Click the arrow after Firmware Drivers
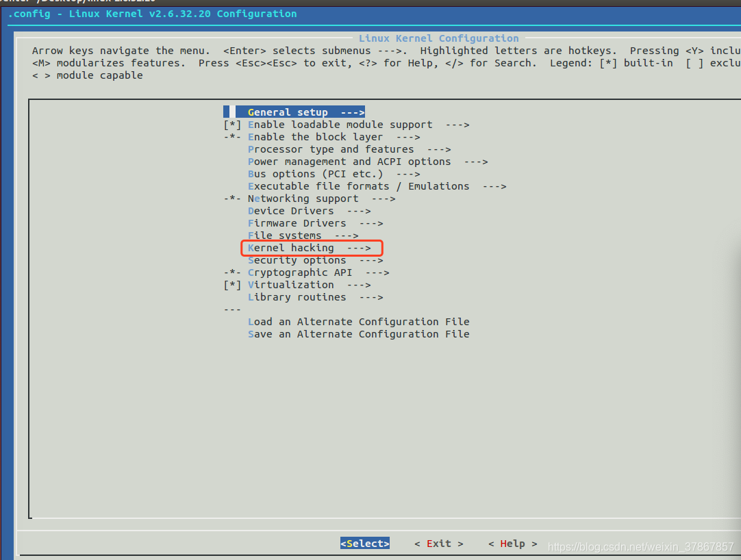The image size is (741, 560). (x=371, y=223)
